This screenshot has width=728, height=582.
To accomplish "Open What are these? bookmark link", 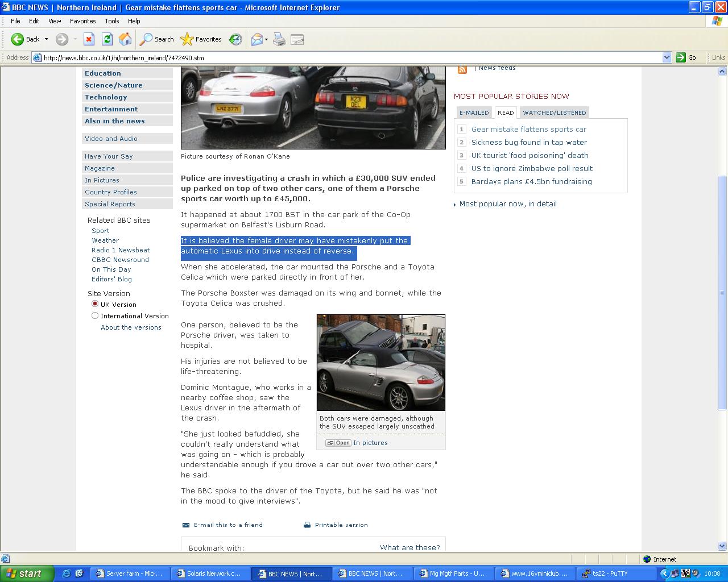I will point(409,547).
